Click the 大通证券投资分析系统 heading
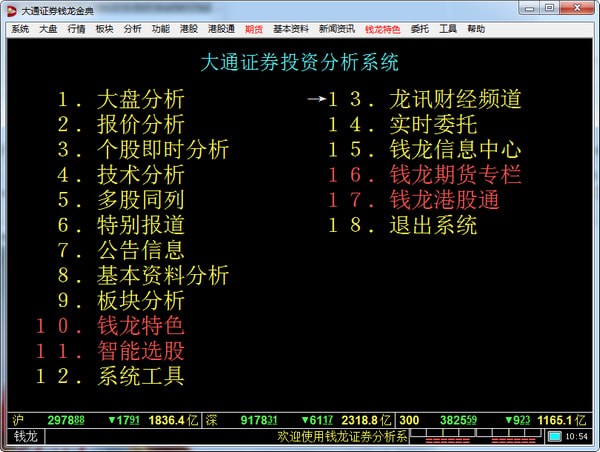This screenshot has width=600, height=452. tap(300, 62)
